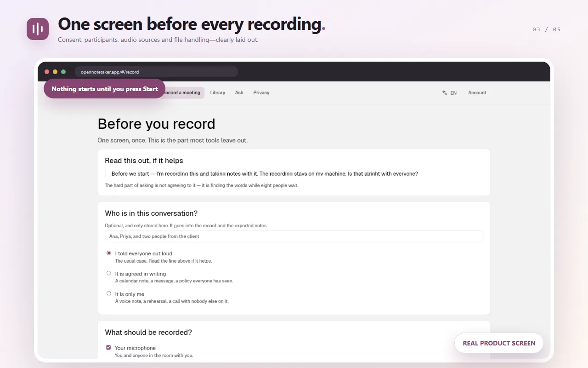
Task: Select 'I told everyone out loud' option
Action: [109, 253]
